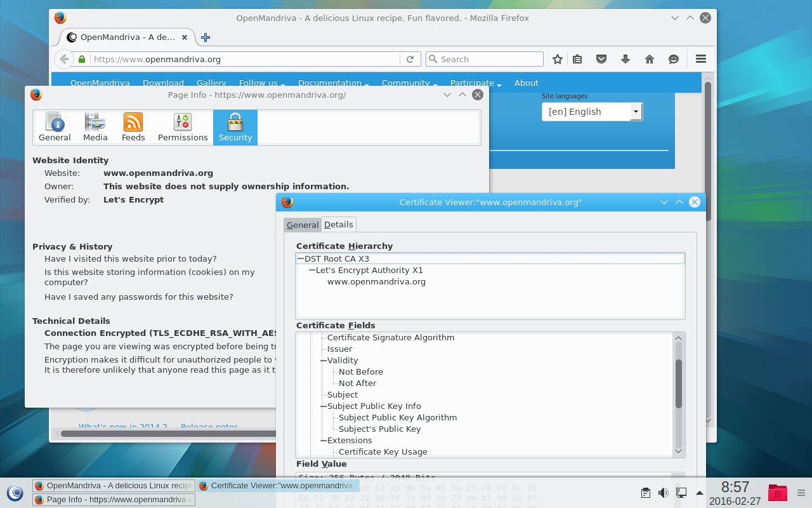This screenshot has width=812, height=508.
Task: Select Certificate Signature Algorithm field
Action: [391, 337]
